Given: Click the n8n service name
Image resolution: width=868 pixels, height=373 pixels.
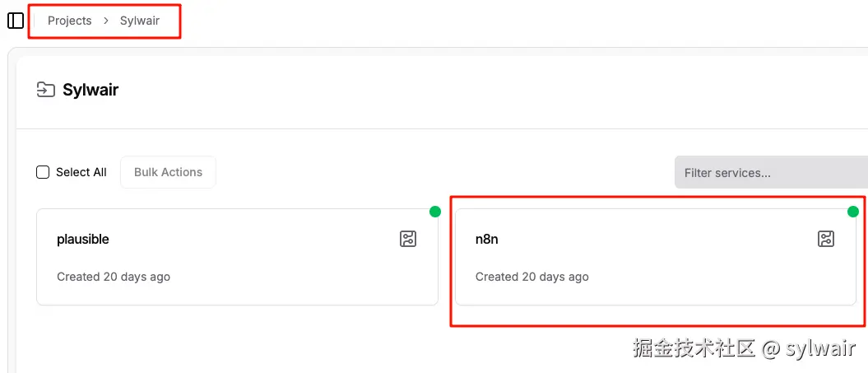Looking at the screenshot, I should click(487, 240).
